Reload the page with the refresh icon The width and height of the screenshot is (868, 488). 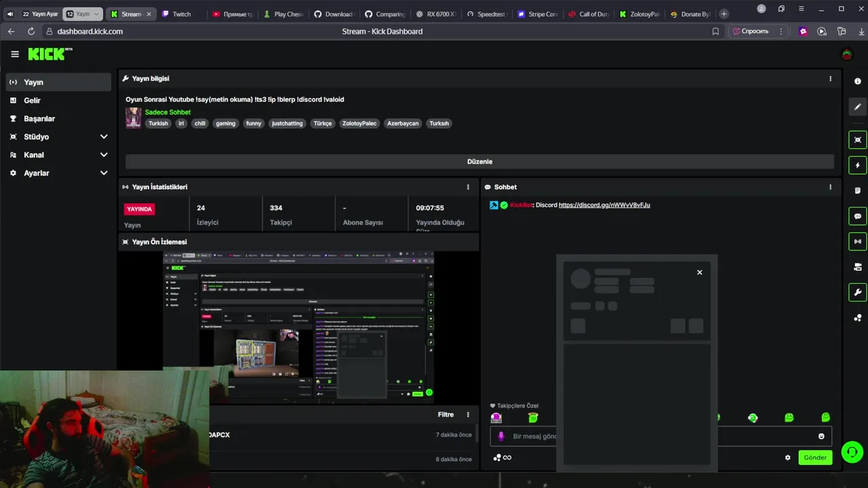tap(31, 31)
